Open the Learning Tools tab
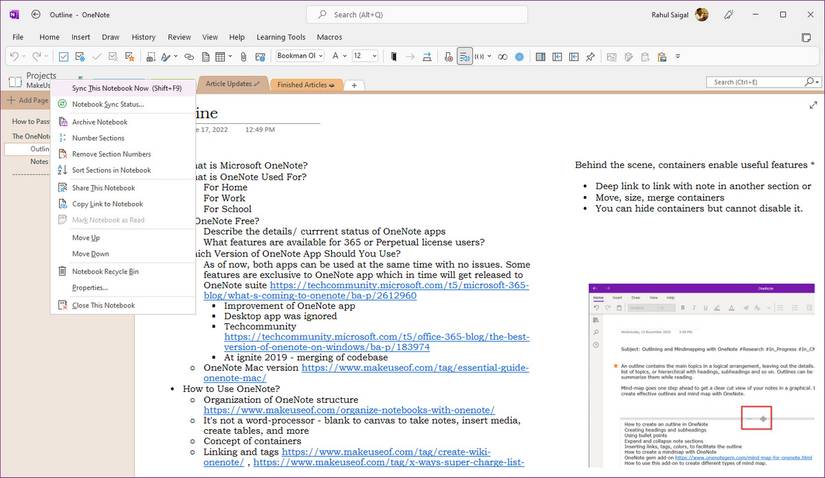The image size is (825, 478). (x=280, y=37)
